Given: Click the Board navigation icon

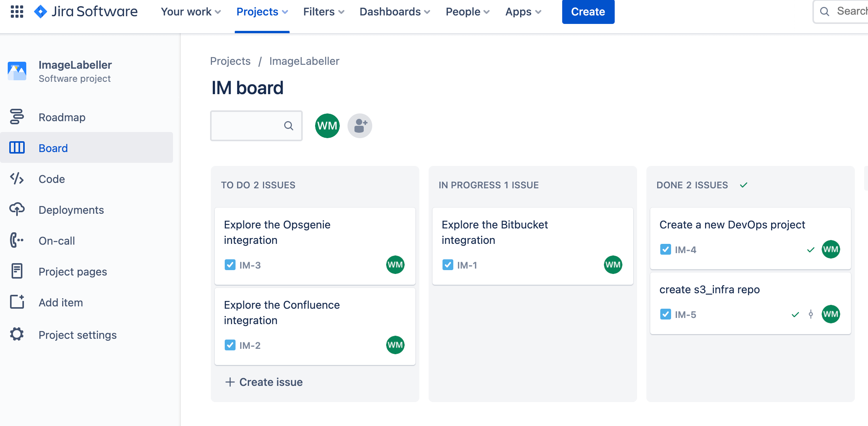Looking at the screenshot, I should 17,148.
